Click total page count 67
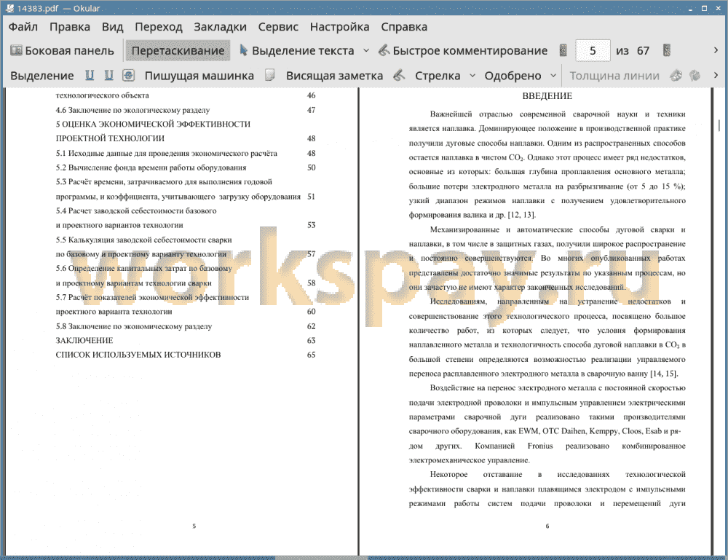The height and width of the screenshot is (560, 728). 643,51
